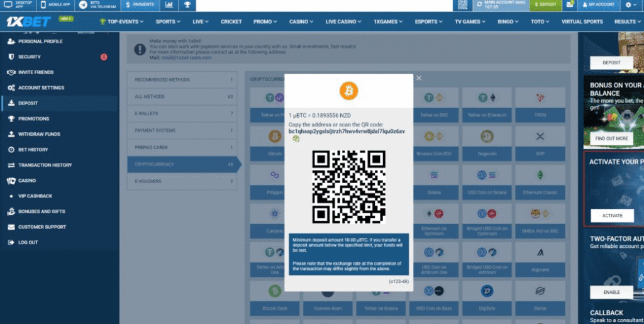
Task: Click the Find Out More button
Action: (612, 138)
